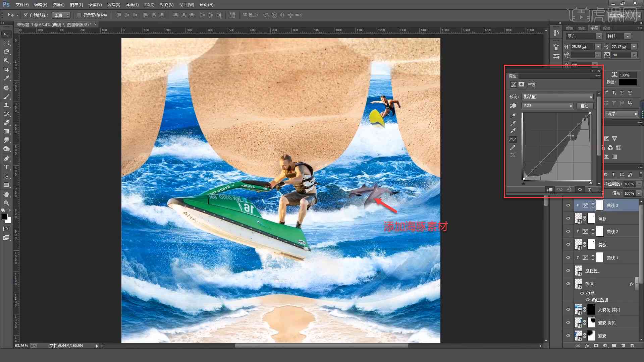The width and height of the screenshot is (644, 362).
Task: Select the Clone Stamp tool
Action: point(6,105)
